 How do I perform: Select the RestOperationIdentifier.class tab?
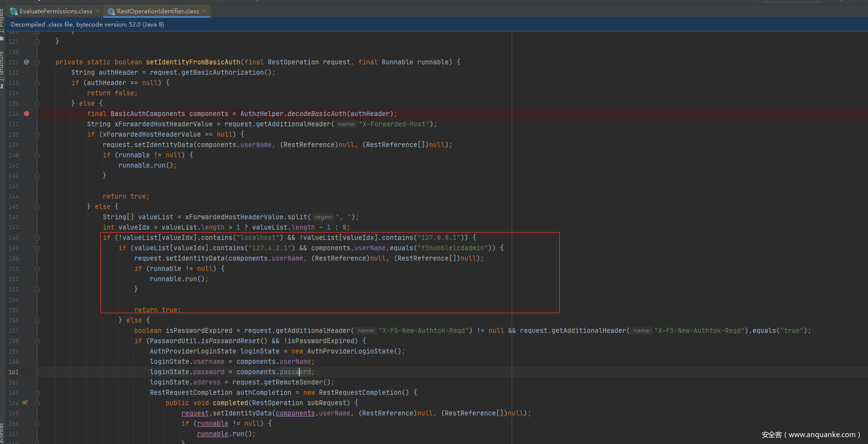(x=157, y=11)
